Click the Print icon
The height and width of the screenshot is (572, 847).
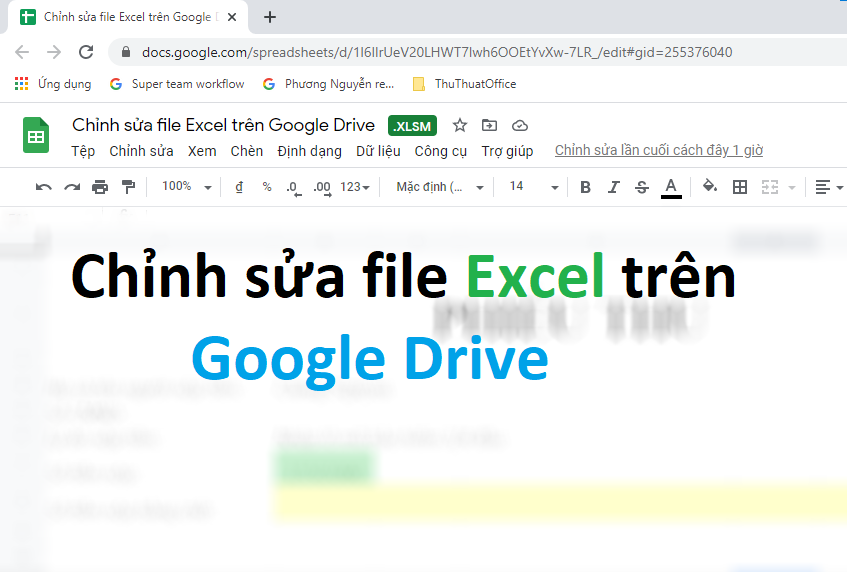(x=100, y=187)
